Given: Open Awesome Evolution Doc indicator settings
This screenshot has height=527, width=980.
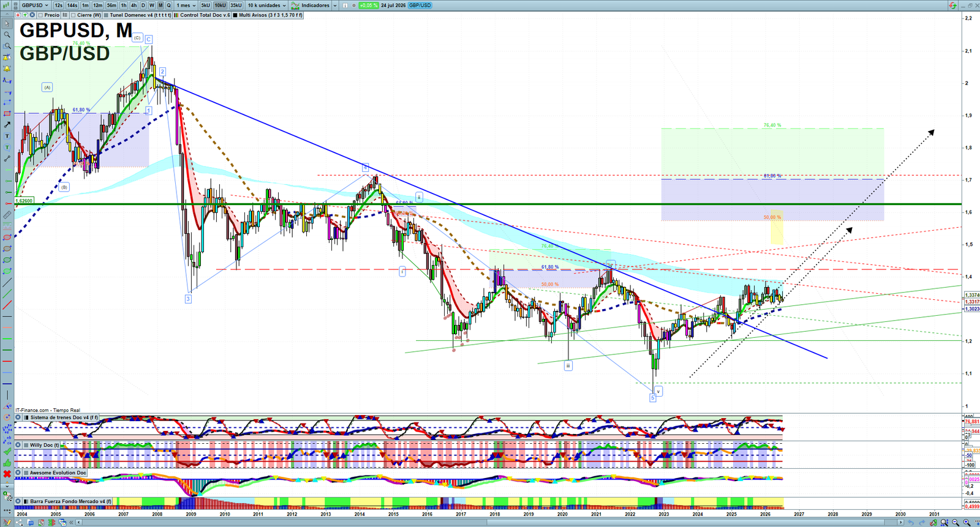Looking at the screenshot, I should click(x=55, y=473).
